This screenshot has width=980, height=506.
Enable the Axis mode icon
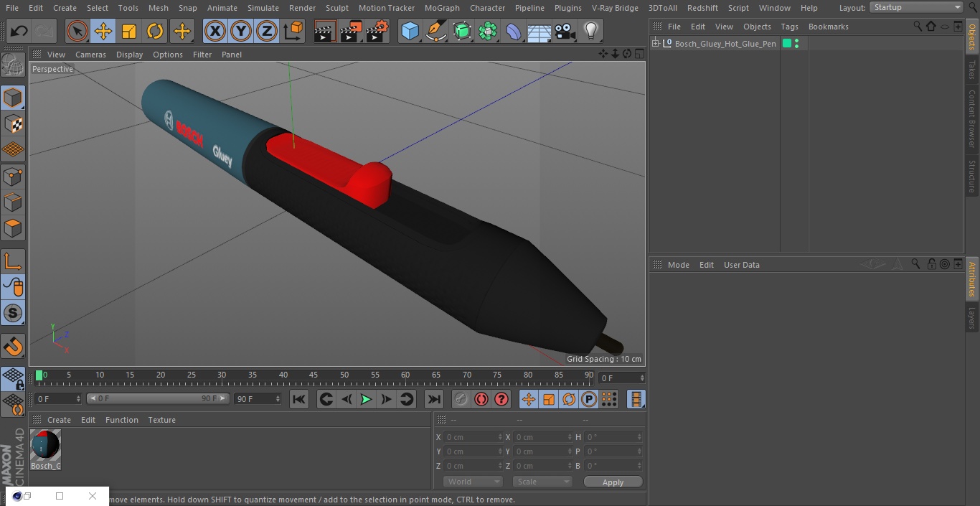13,261
